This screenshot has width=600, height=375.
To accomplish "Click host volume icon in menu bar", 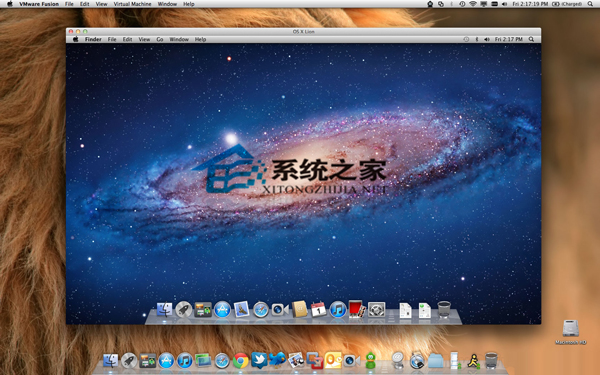I will 504,4.
